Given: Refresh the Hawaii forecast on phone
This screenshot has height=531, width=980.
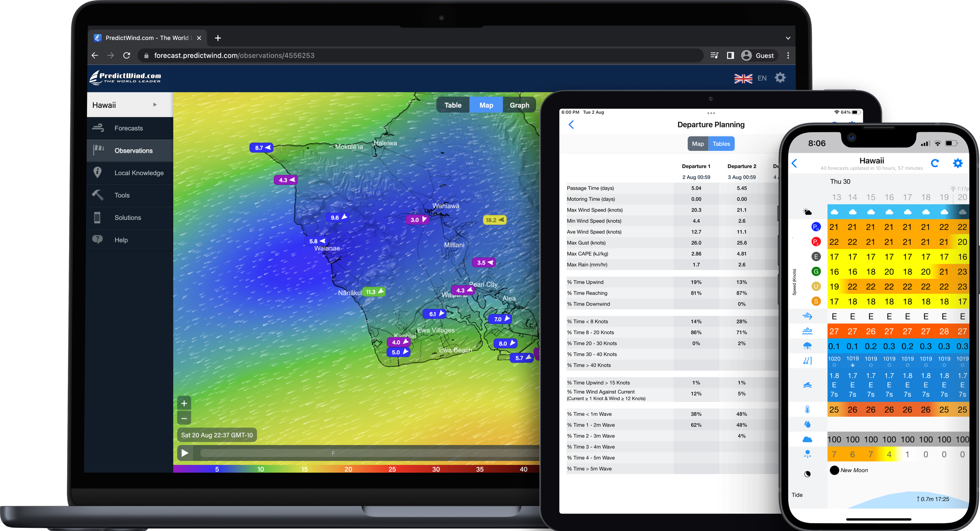Looking at the screenshot, I should [935, 163].
